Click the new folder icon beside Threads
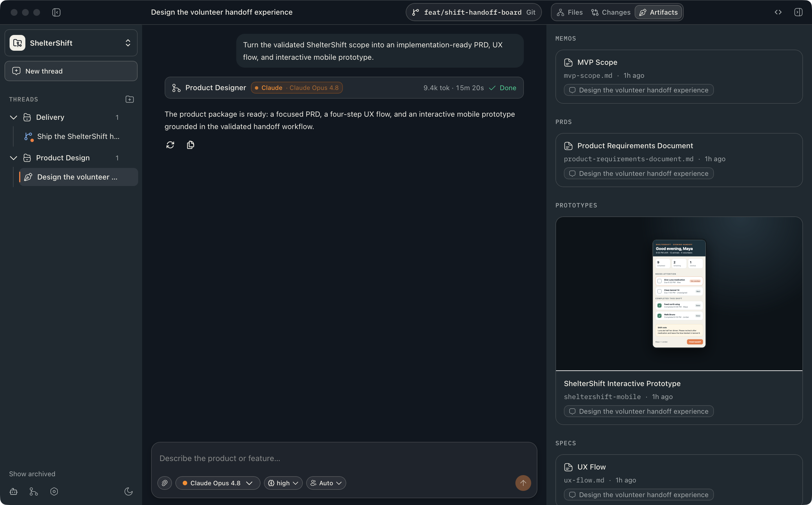Screen dimensions: 812x505 tap(130, 99)
